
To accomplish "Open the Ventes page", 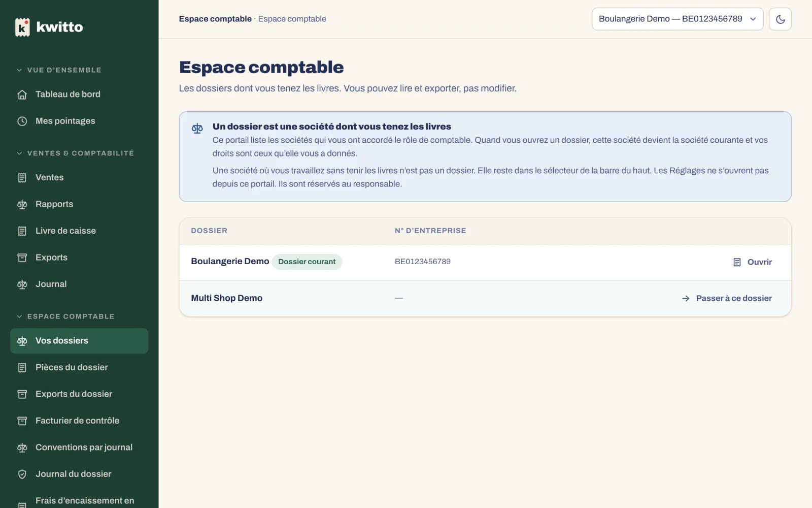I will pyautogui.click(x=79, y=178).
